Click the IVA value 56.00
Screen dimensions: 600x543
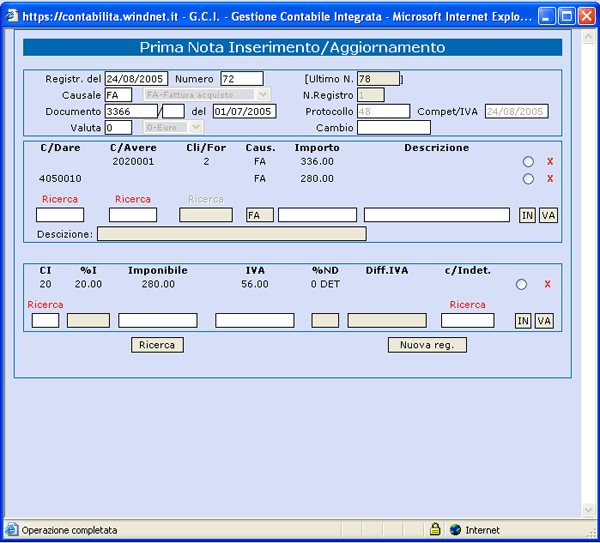pos(255,284)
